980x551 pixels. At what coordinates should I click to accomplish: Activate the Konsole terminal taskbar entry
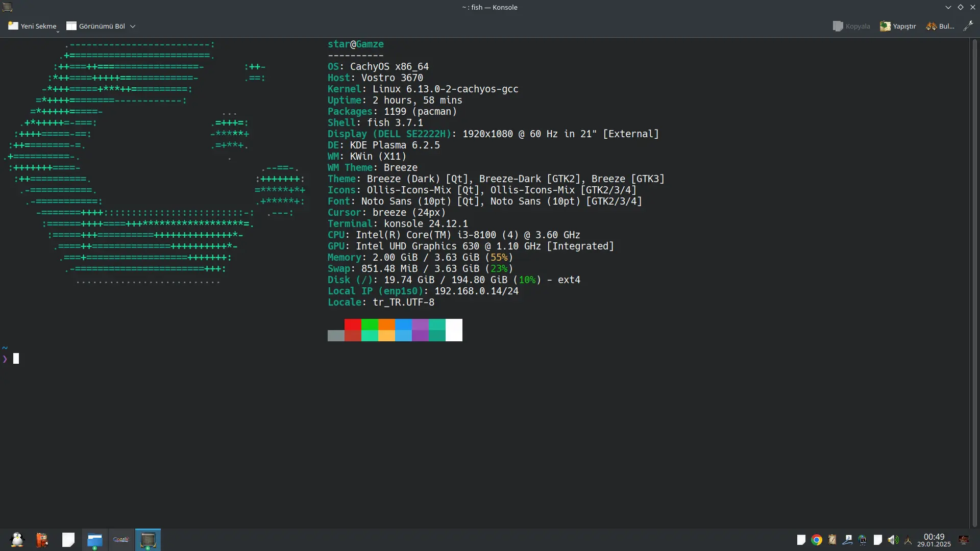148,540
